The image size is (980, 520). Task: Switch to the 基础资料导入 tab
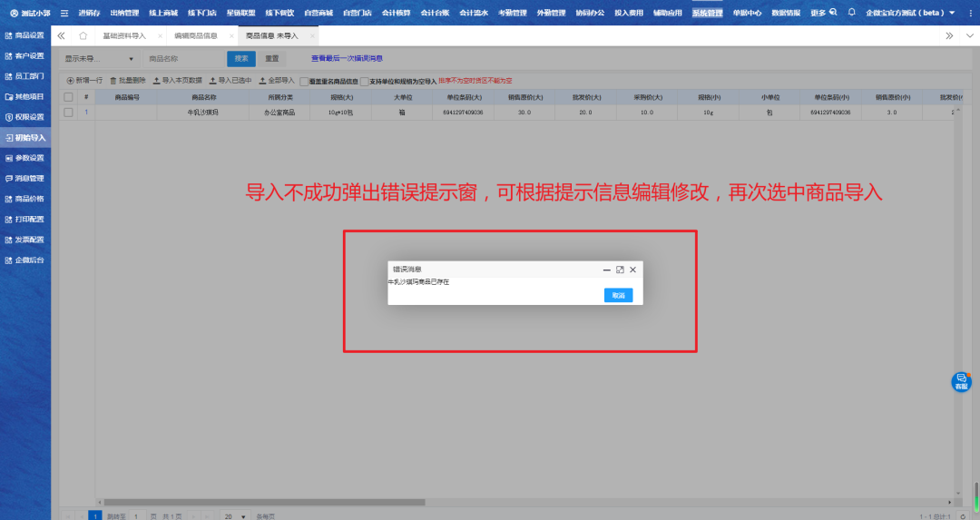(x=123, y=35)
